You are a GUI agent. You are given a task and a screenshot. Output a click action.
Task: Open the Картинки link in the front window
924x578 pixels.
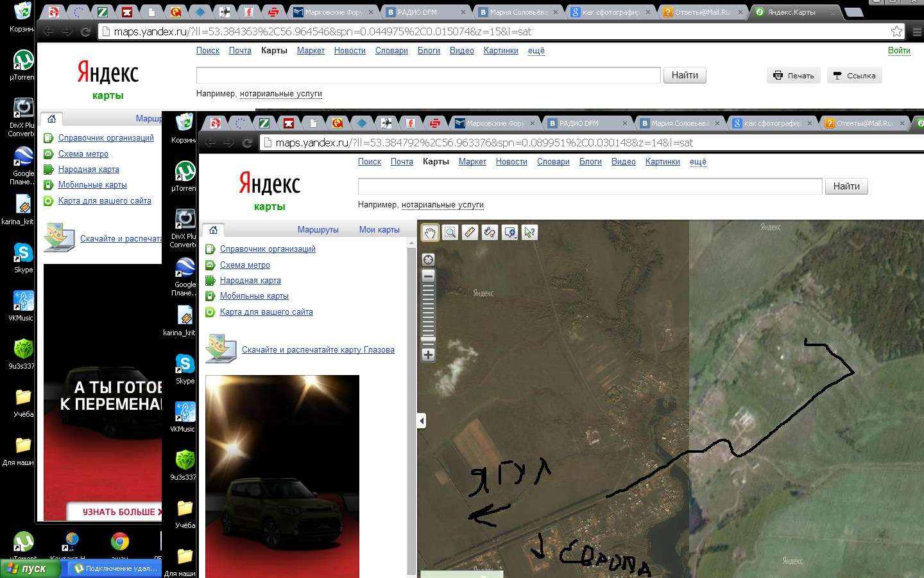coord(662,162)
